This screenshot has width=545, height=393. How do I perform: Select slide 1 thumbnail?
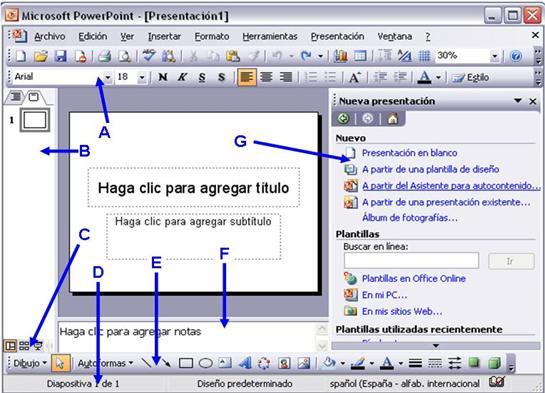[x=35, y=120]
